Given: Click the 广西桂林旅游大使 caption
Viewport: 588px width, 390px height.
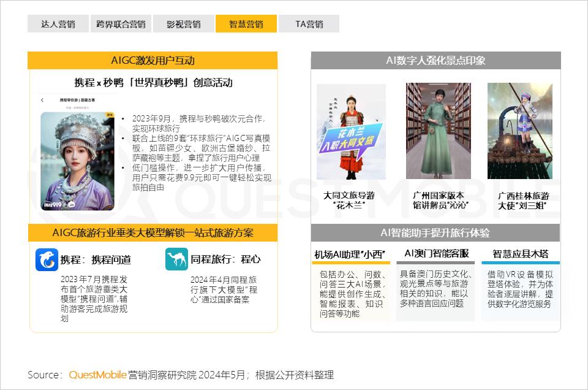Looking at the screenshot, I should pos(524,201).
